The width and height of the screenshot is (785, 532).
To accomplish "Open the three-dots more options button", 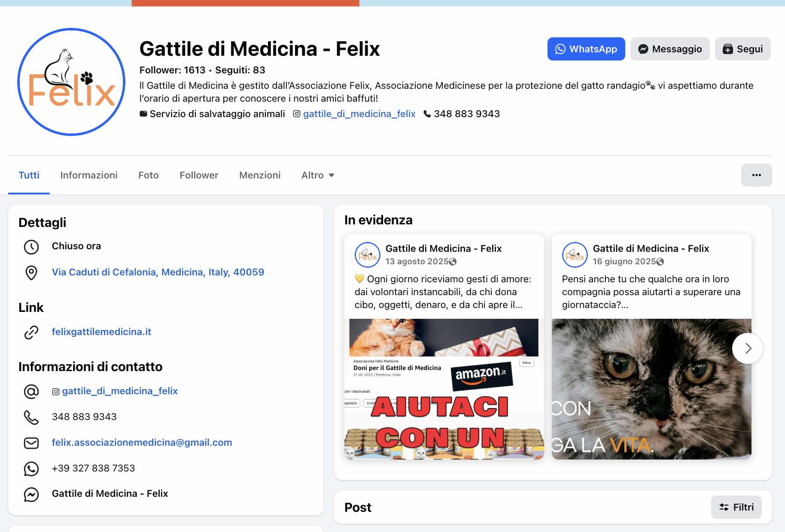I will [x=757, y=175].
